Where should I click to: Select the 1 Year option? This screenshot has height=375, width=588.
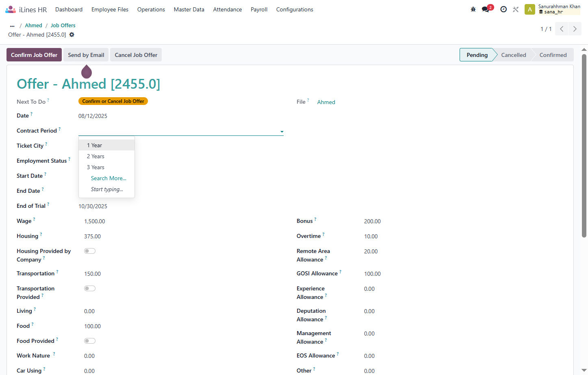[106, 145]
